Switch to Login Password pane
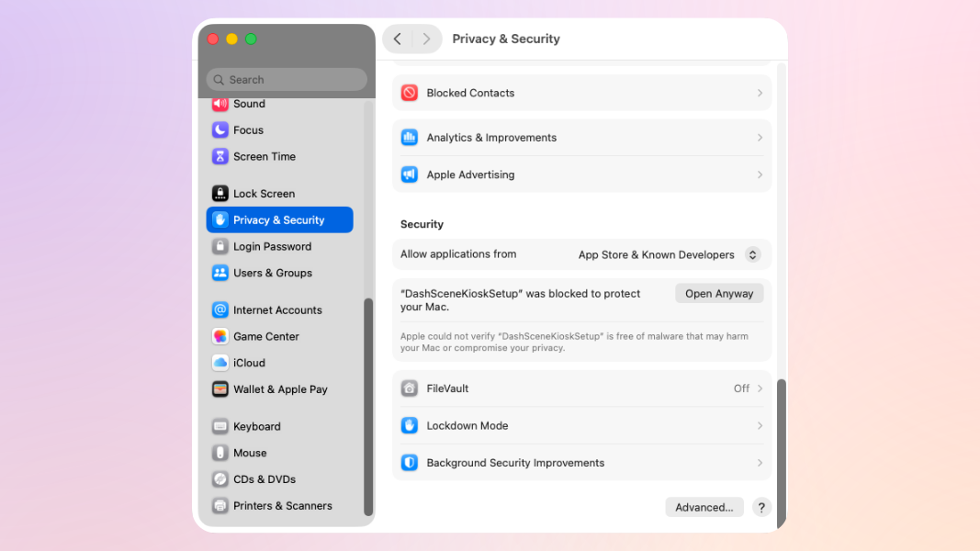980x551 pixels. pyautogui.click(x=279, y=246)
